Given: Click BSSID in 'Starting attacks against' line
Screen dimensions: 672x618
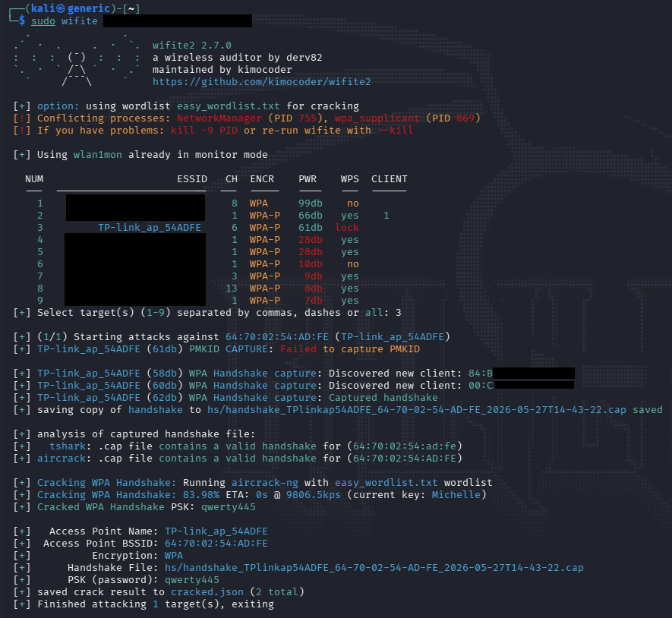Looking at the screenshot, I should point(277,336).
